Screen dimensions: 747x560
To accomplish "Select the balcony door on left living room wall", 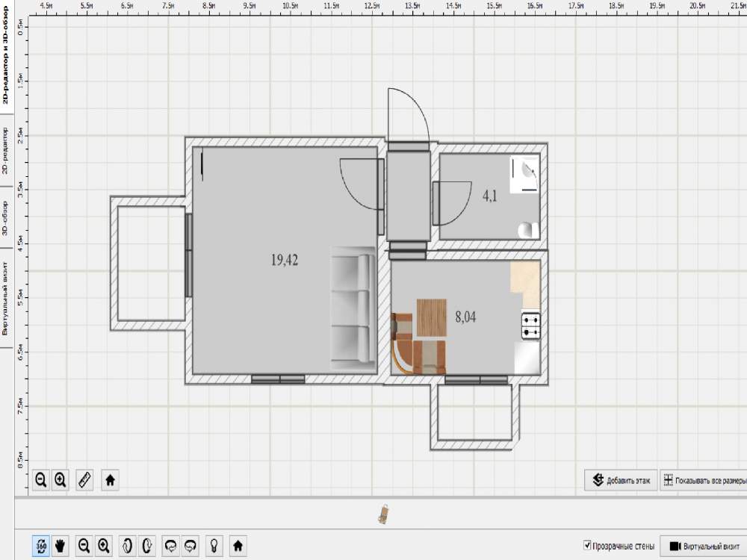I will coord(189,255).
